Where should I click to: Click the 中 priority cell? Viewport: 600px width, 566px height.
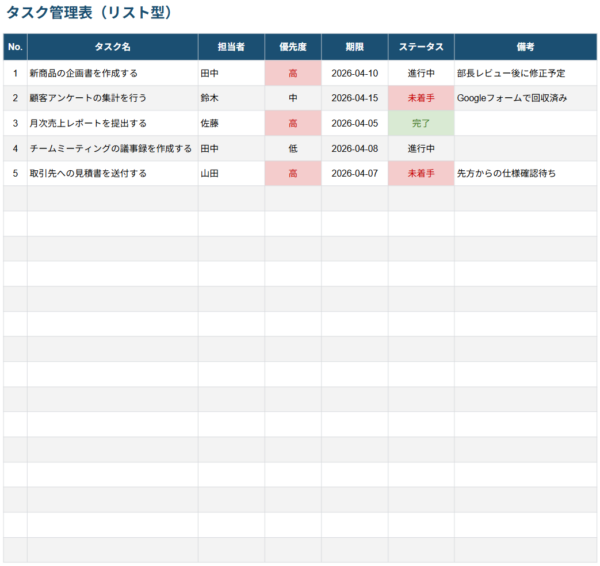click(293, 98)
